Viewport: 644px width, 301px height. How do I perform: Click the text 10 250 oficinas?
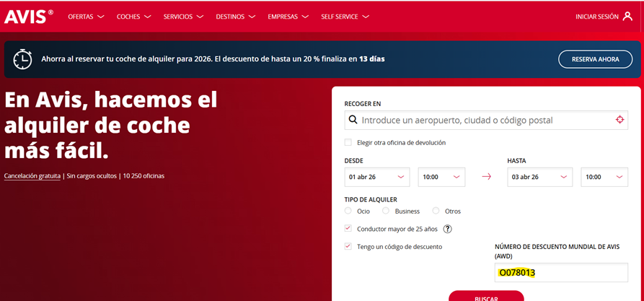coord(144,176)
